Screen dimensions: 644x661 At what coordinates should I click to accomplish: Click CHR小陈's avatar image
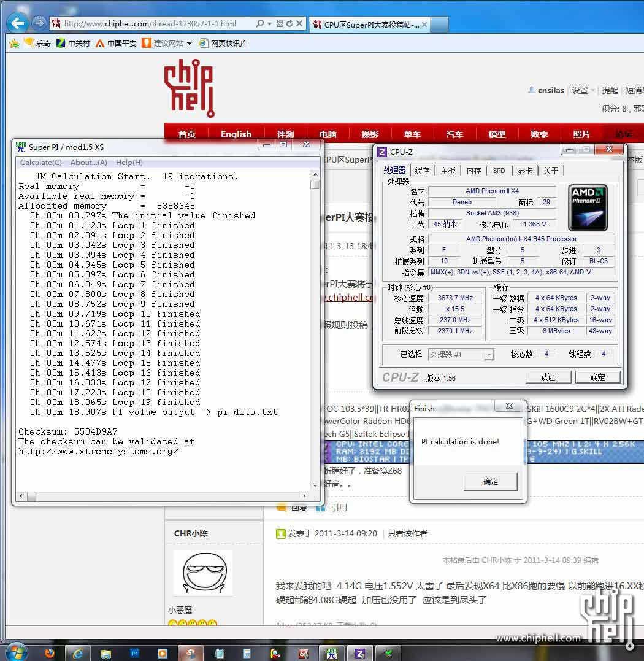click(204, 573)
